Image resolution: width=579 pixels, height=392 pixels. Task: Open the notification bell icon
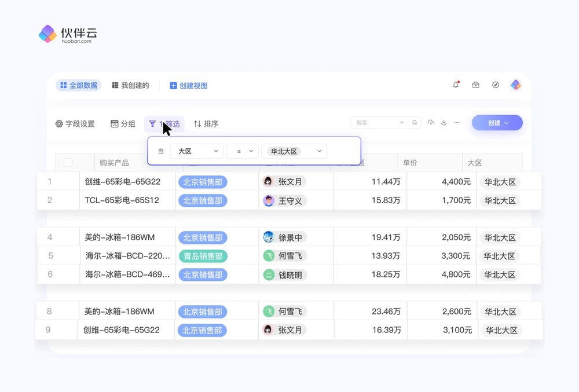(x=456, y=85)
